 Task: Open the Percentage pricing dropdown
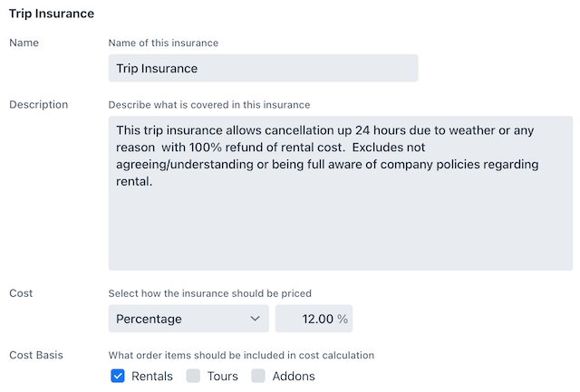click(188, 319)
